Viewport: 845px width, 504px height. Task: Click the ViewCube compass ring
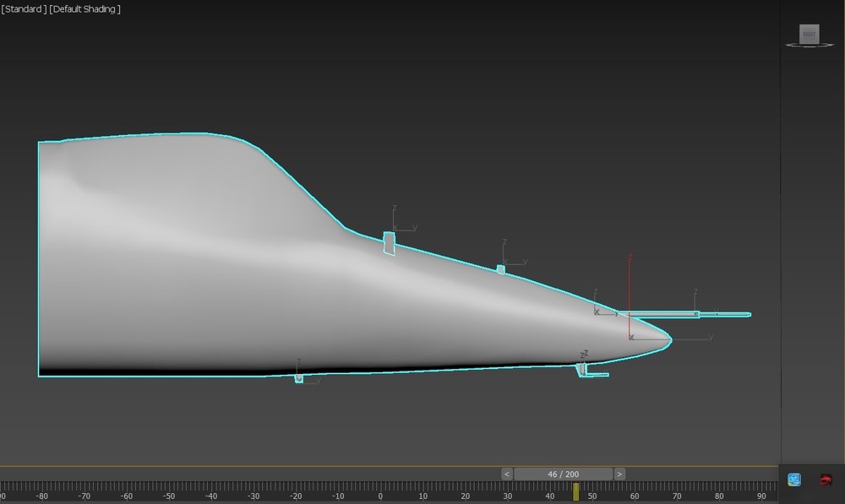coord(810,45)
